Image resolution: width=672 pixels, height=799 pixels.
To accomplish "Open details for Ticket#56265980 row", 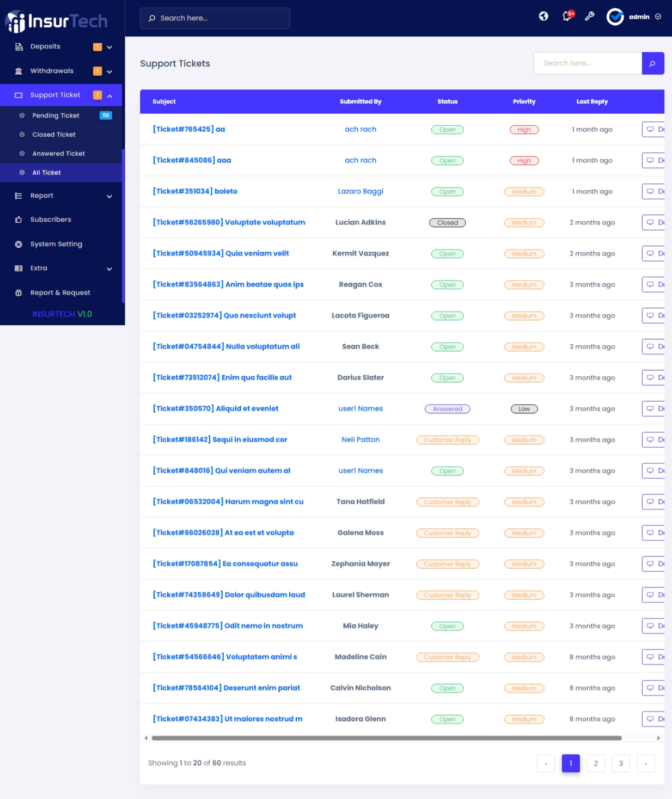I will pos(653,223).
